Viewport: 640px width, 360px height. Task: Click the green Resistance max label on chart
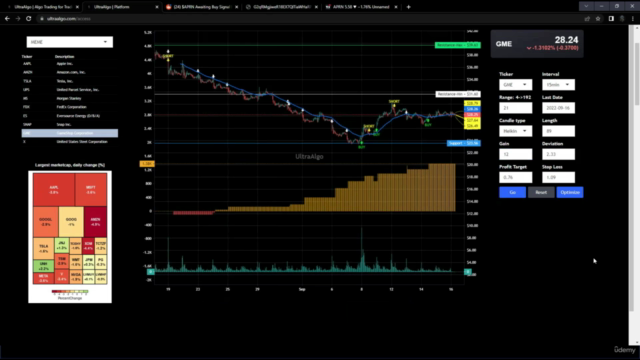coord(458,45)
